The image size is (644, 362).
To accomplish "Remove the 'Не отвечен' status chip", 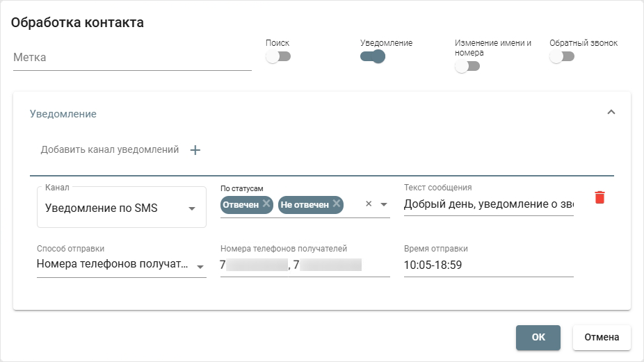I will (x=337, y=204).
